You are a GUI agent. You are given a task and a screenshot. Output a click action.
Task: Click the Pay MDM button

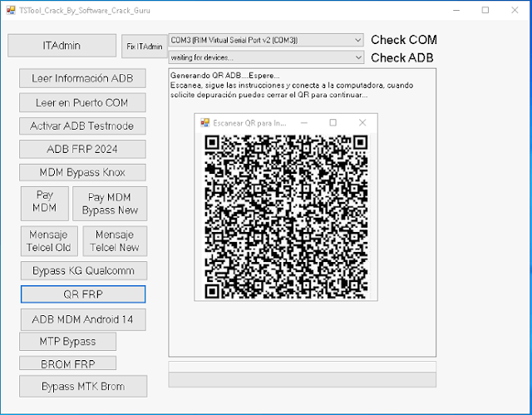pos(45,203)
